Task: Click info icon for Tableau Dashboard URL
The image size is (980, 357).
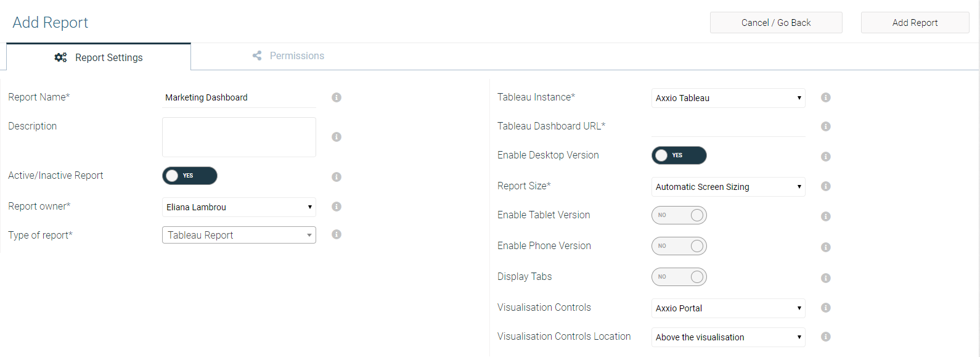Action: pos(826,126)
